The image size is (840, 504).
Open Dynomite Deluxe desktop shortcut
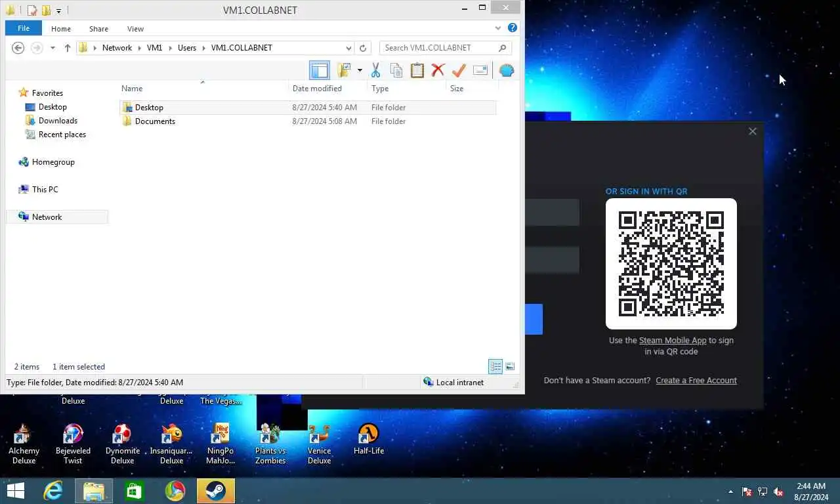(x=123, y=444)
